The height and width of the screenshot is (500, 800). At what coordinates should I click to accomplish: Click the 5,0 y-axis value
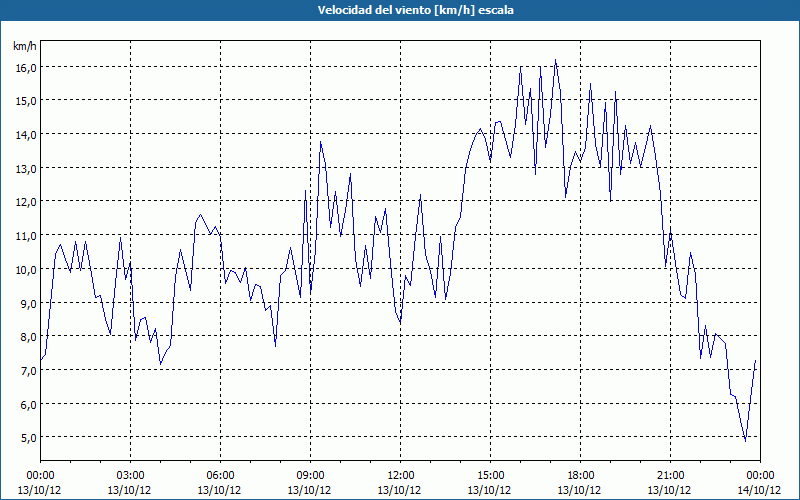pos(28,438)
